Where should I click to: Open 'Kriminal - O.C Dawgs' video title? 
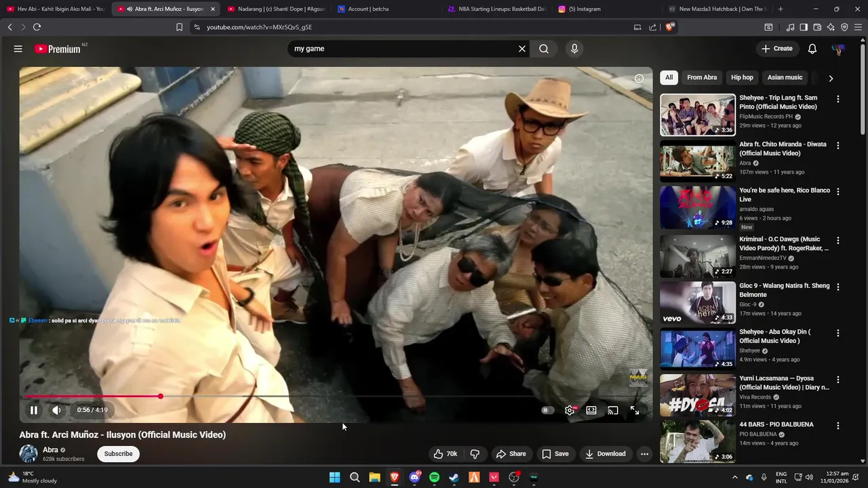pyautogui.click(x=784, y=243)
